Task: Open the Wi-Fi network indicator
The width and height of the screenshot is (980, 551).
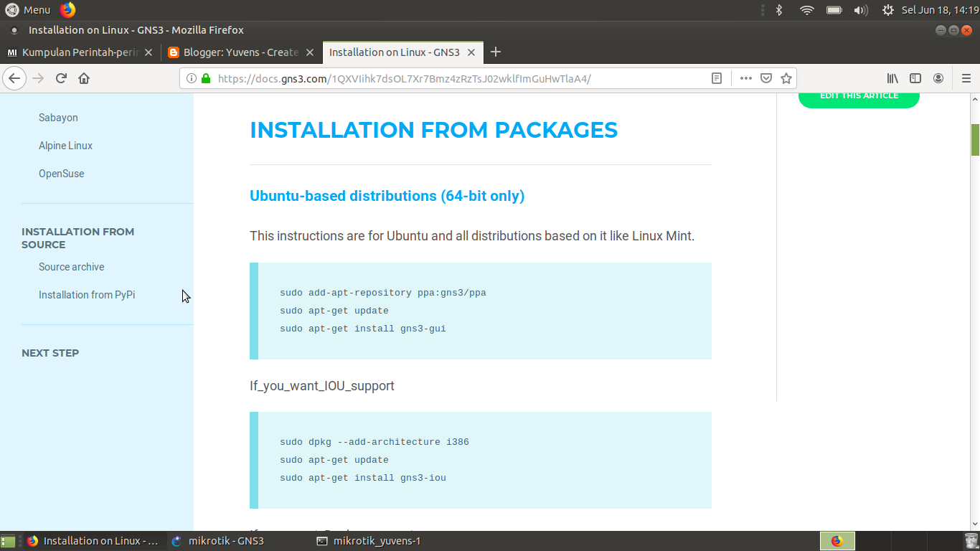Action: tap(806, 10)
